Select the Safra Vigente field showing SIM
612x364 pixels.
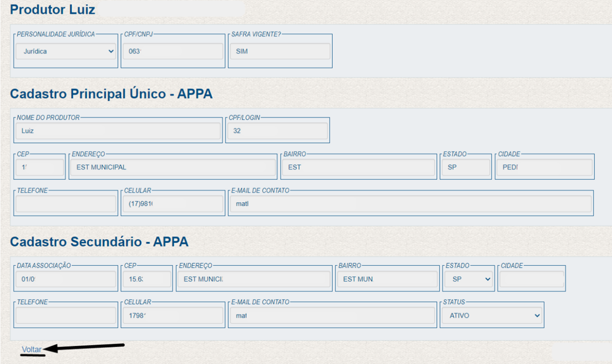[x=280, y=51]
